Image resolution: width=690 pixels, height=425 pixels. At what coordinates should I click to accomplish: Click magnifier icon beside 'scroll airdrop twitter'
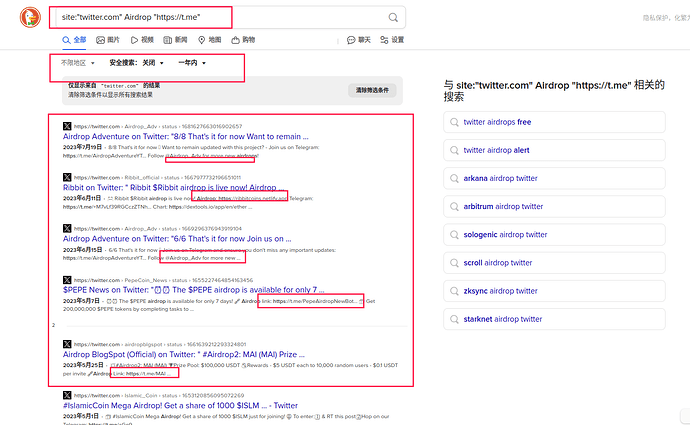point(454,263)
